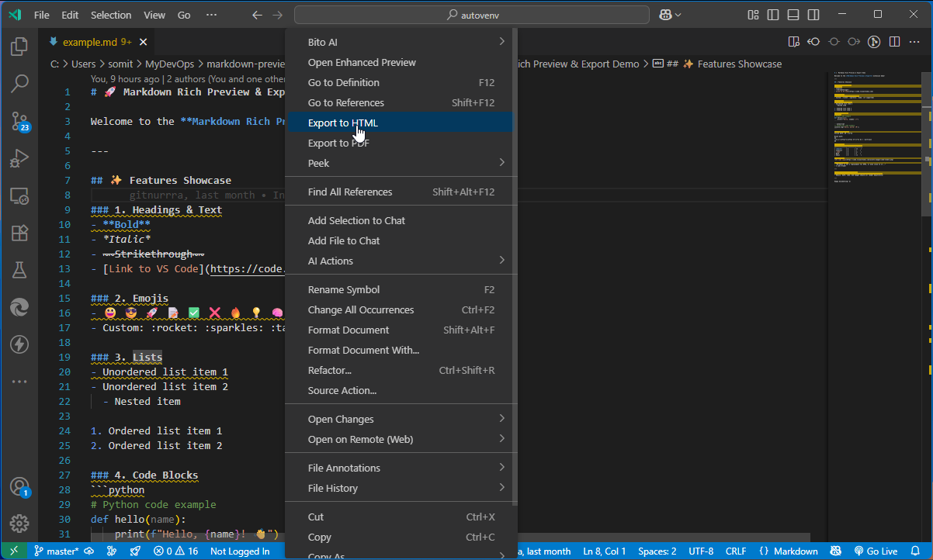Expand the Open Changes submenu
The height and width of the screenshot is (560, 933).
point(400,419)
